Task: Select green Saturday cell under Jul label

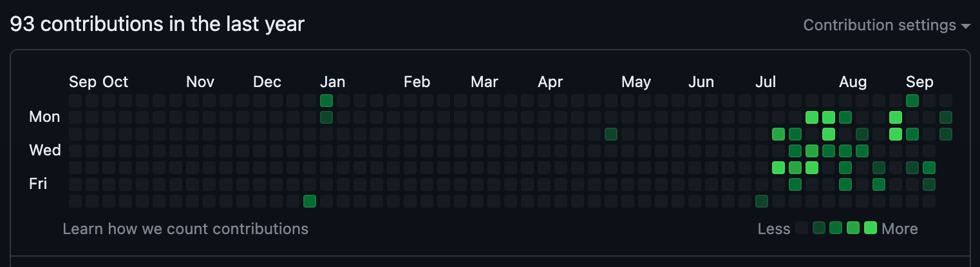Action: click(762, 201)
